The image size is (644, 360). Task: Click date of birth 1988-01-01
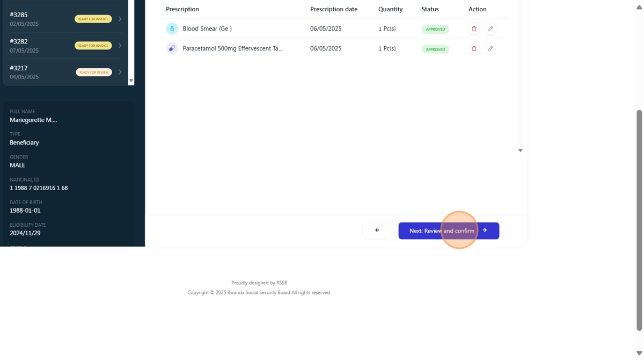[x=25, y=211]
